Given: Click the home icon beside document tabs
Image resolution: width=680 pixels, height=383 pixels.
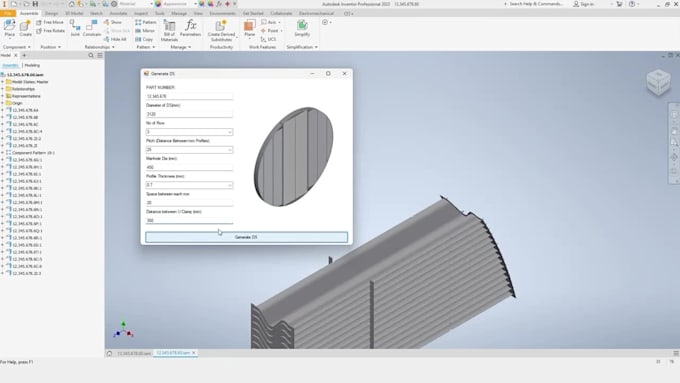Looking at the screenshot, I should tap(109, 353).
